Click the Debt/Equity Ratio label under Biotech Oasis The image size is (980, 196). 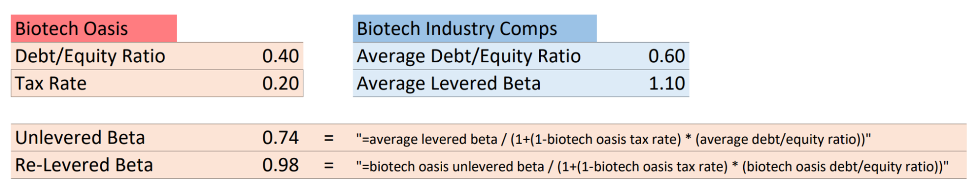pos(90,56)
